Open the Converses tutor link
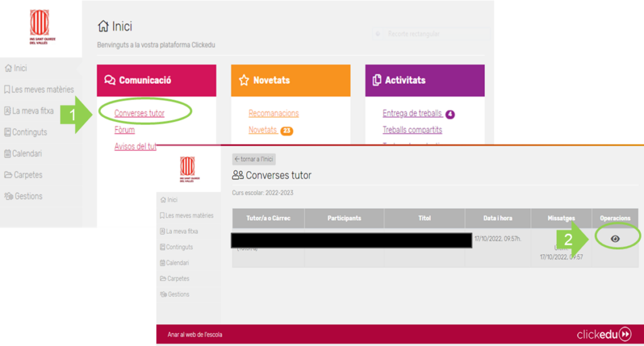The height and width of the screenshot is (346, 644). click(140, 113)
